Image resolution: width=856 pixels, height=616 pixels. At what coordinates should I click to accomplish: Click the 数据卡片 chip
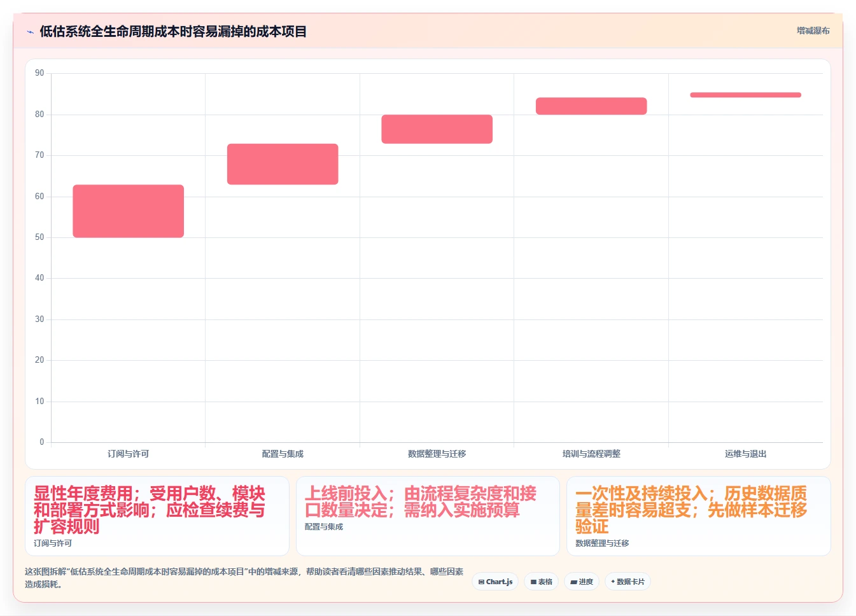pyautogui.click(x=628, y=582)
